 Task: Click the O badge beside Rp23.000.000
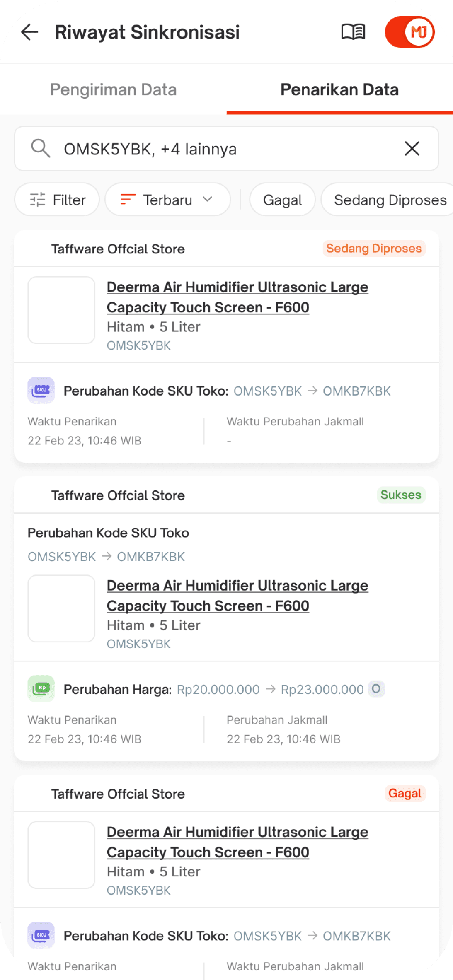coord(376,688)
